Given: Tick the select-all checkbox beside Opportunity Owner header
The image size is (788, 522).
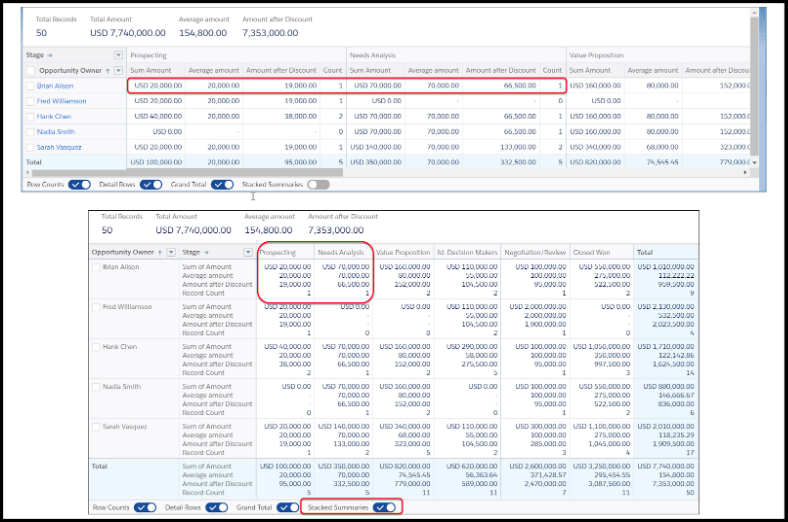Looking at the screenshot, I should (31, 71).
